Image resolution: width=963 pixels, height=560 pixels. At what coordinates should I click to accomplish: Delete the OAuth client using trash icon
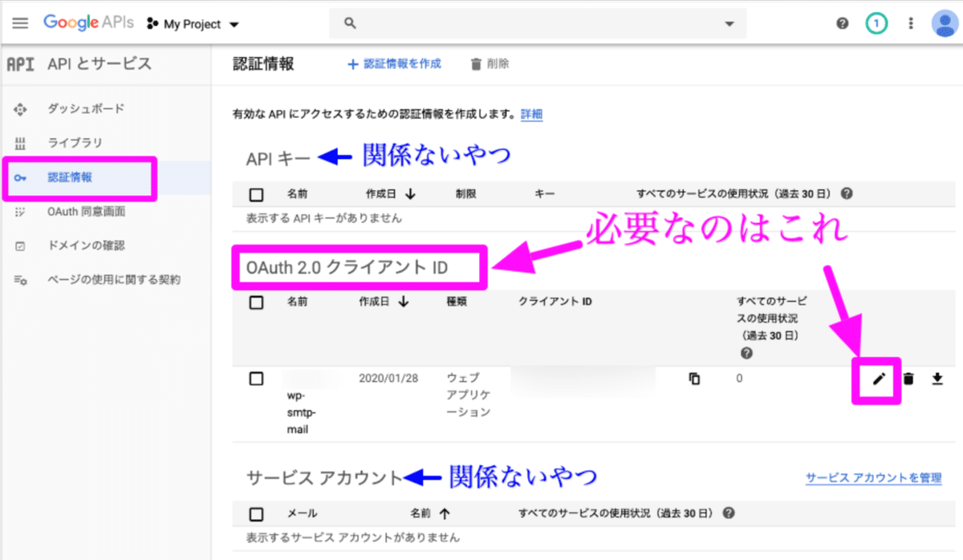tap(908, 378)
